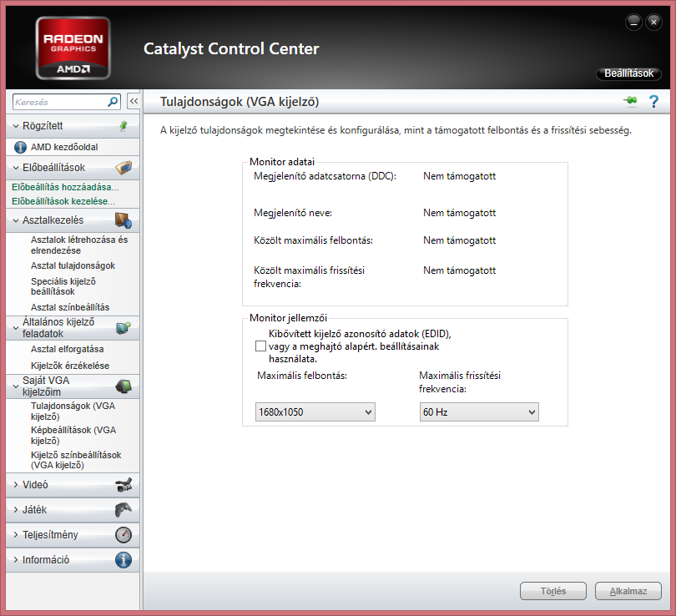Open Asztal elforgatása page
The image size is (676, 616).
point(68,349)
